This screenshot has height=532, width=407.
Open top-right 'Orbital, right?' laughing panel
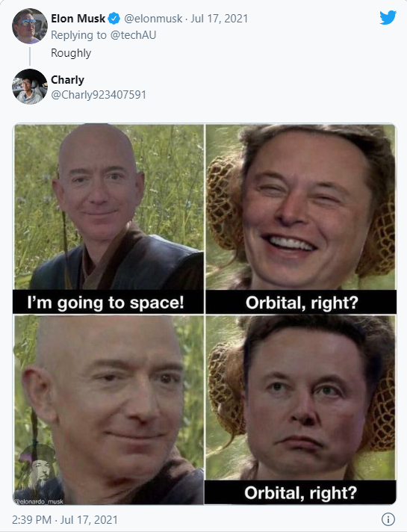coord(301,219)
